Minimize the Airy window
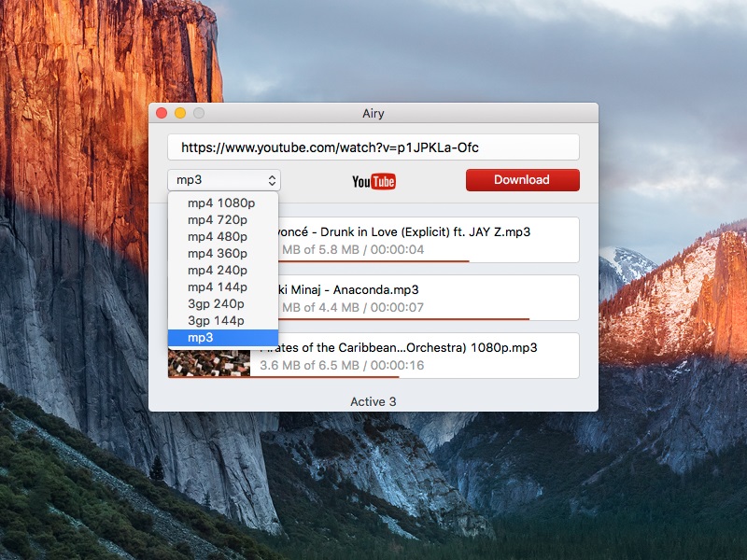Viewport: 747px width, 560px height. (178, 112)
